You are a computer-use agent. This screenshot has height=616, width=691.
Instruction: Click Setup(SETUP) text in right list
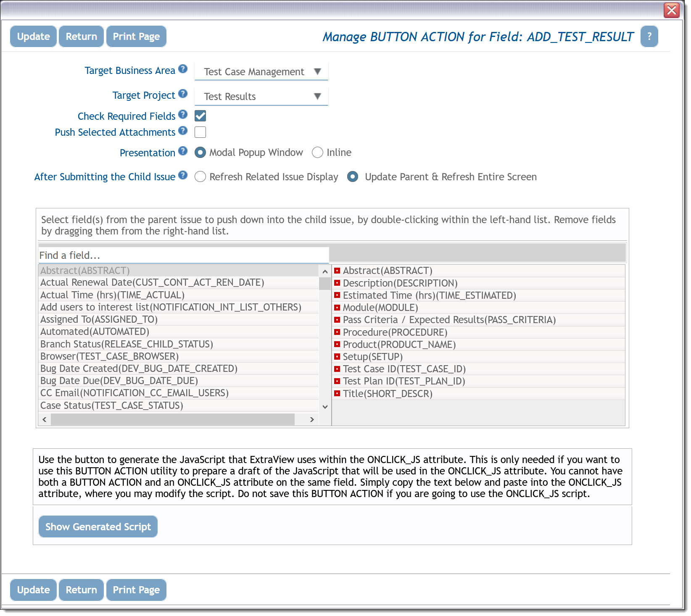click(x=373, y=357)
